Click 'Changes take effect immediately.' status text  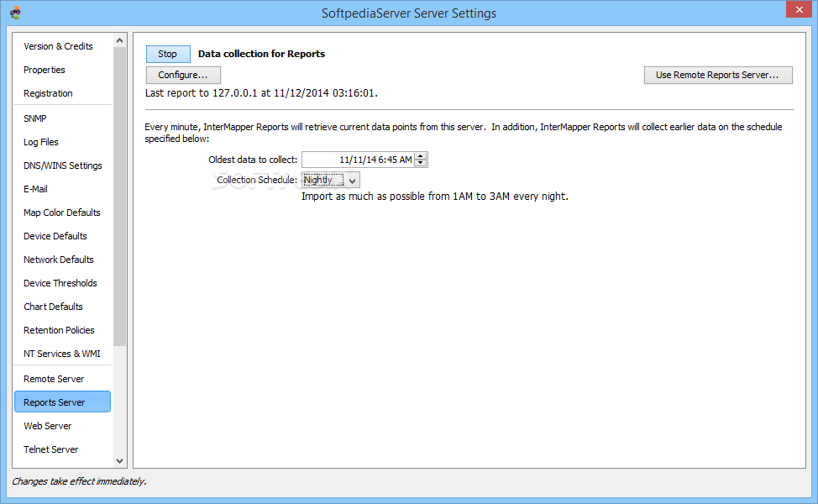79,481
